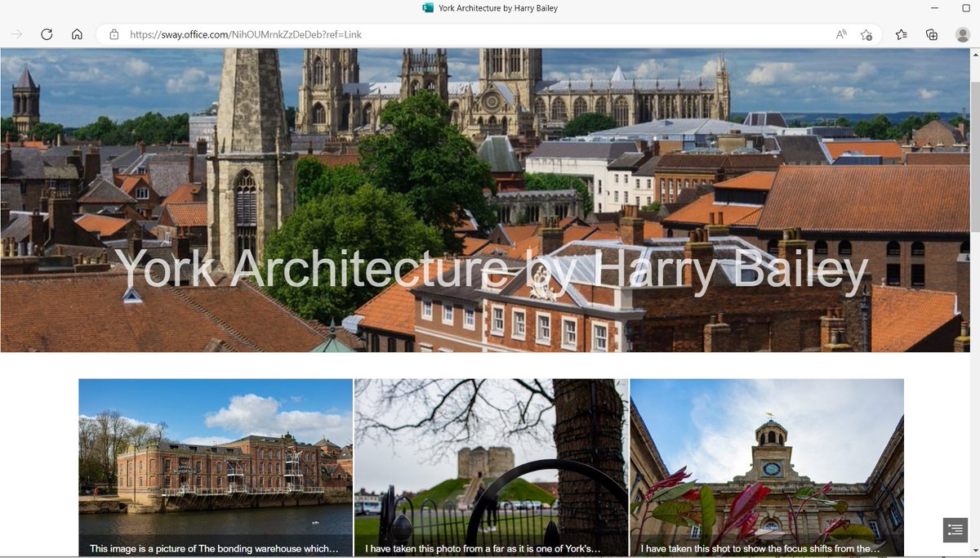Viewport: 980px width, 558px height.
Task: Click the window title text York Architecture
Action: [498, 8]
